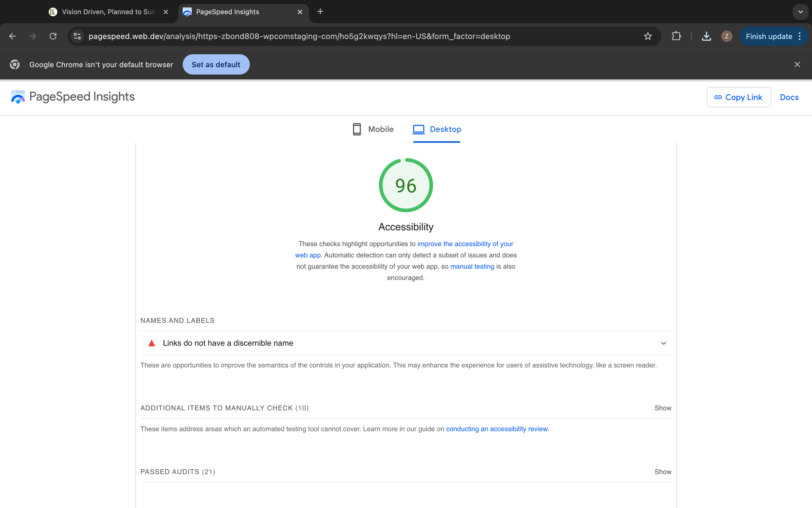Show additional items to manually check
812x508 pixels.
pos(663,408)
